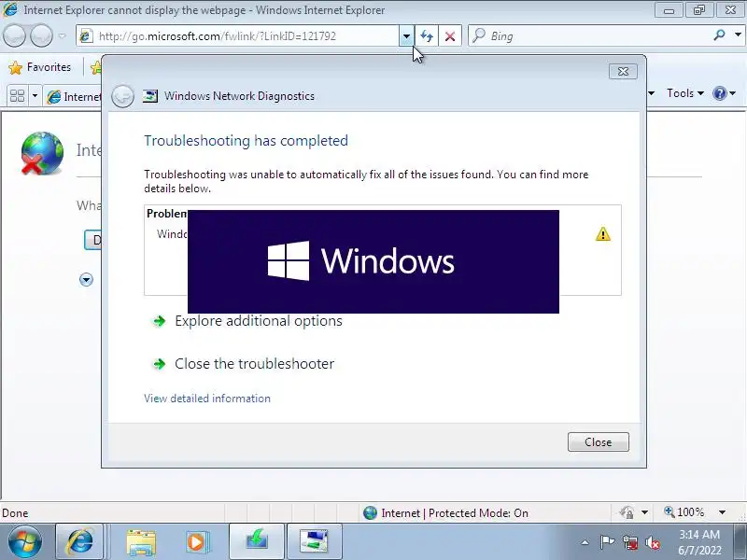Screen dimensions: 747x560
Task: Close Network Diagnostics via X button
Action: pos(623,72)
